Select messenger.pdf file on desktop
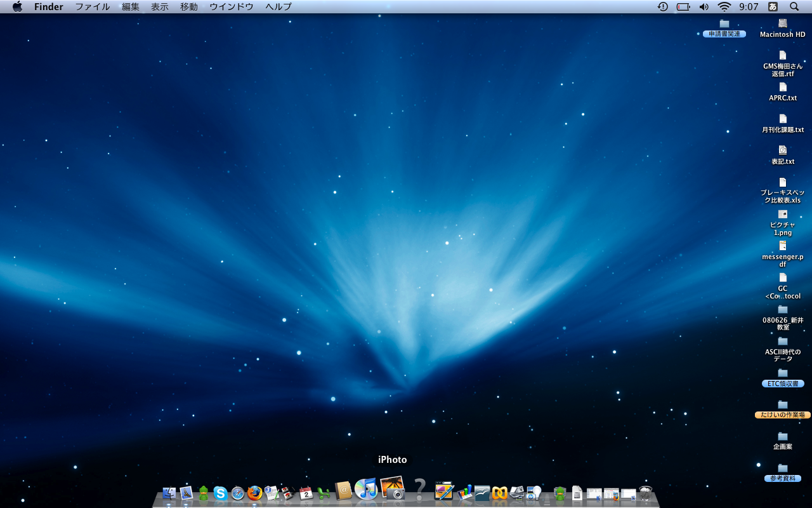The height and width of the screenshot is (508, 812). (x=783, y=255)
